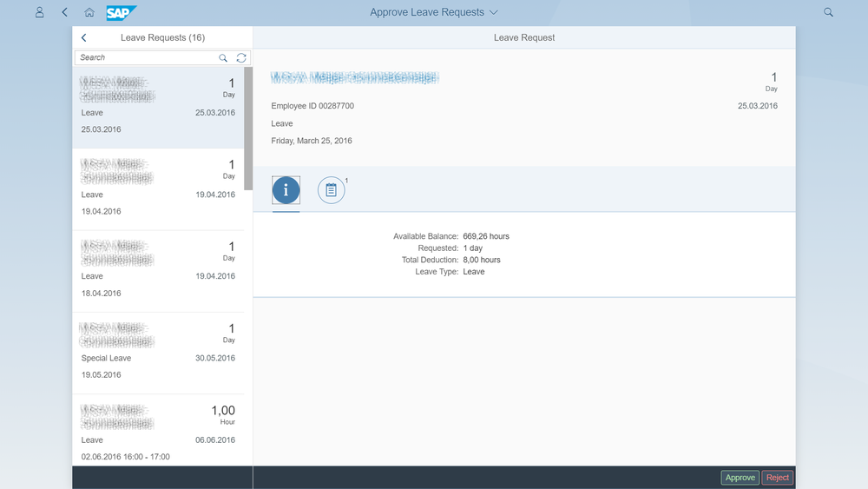Select the leave request dated 18.04.2016

[x=158, y=271]
